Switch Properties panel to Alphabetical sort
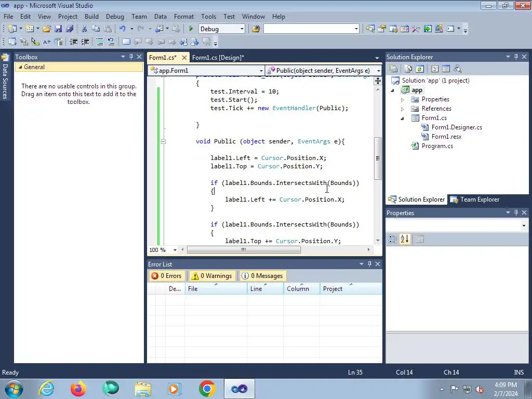Screen dimensions: 532x399 404,239
